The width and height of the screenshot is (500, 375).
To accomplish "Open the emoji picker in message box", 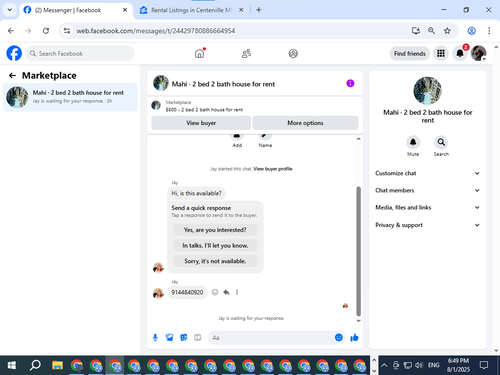I will [x=339, y=338].
